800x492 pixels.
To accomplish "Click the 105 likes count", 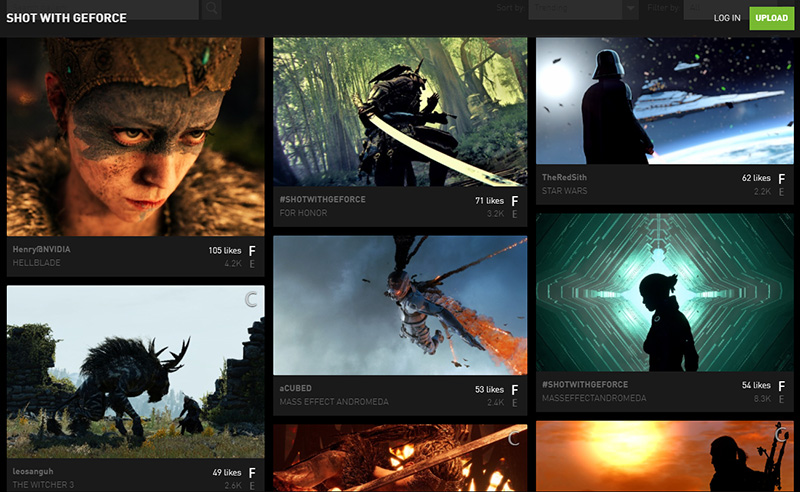I will 224,251.
